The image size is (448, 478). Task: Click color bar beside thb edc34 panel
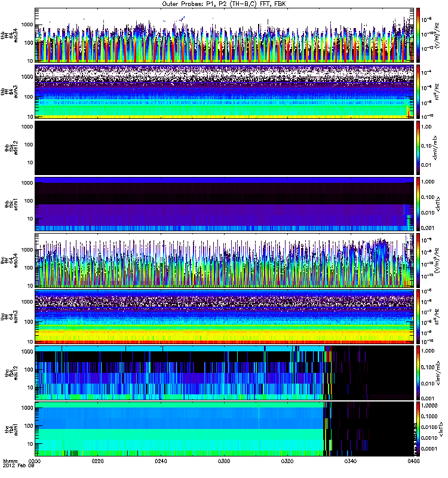pyautogui.click(x=419, y=35)
